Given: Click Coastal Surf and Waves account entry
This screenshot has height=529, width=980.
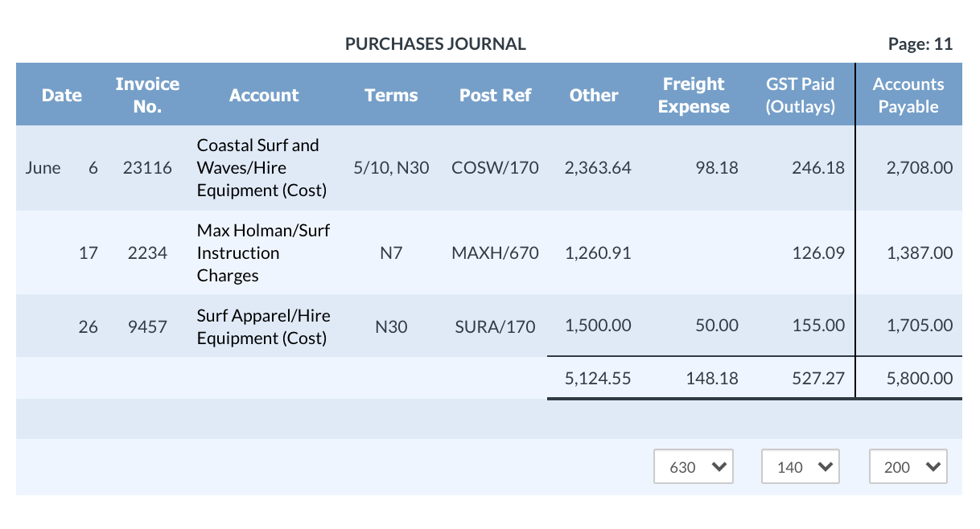Looking at the screenshot, I should click(x=262, y=168).
